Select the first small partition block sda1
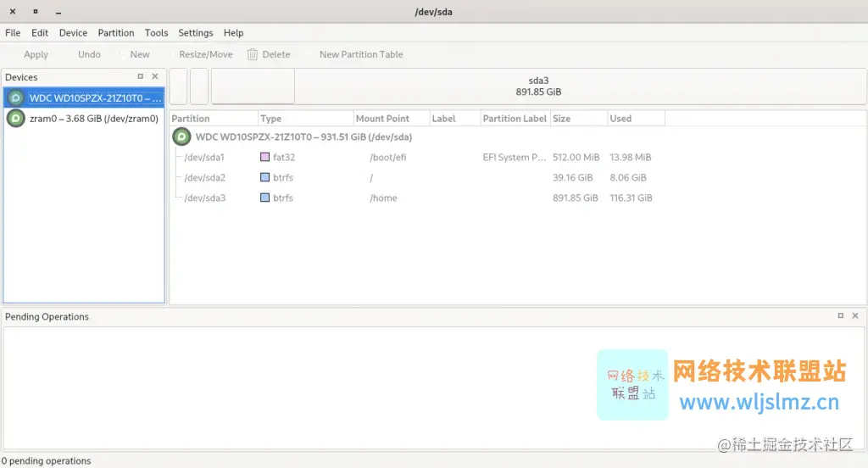 pyautogui.click(x=178, y=86)
